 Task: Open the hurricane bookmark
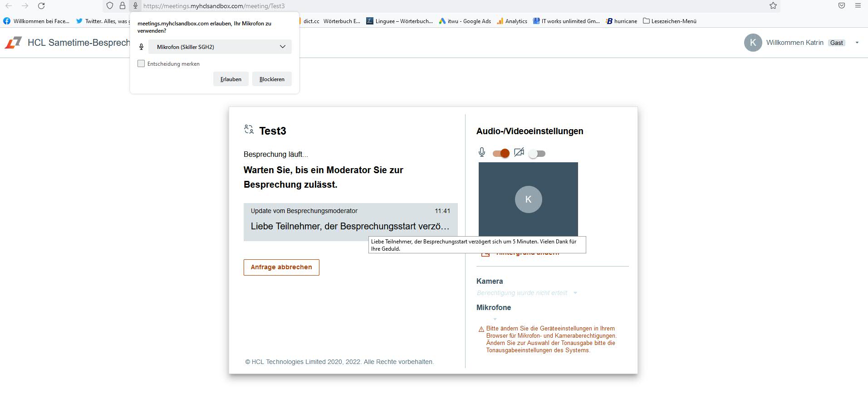click(621, 21)
